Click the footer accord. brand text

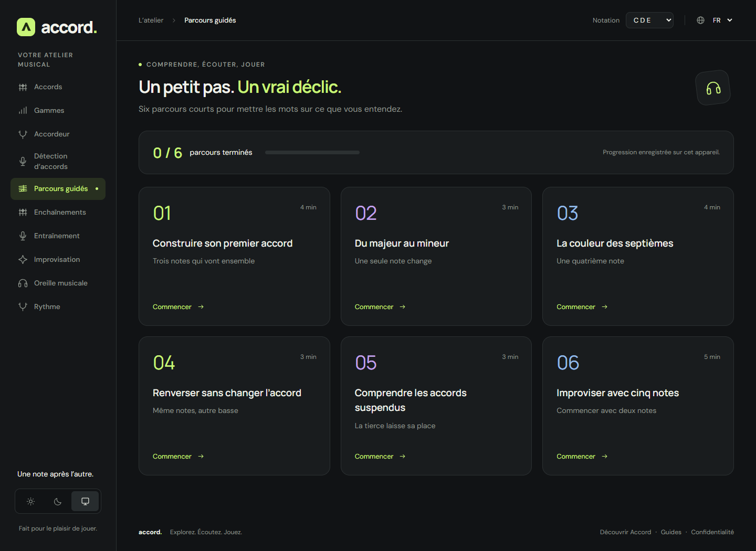click(150, 532)
